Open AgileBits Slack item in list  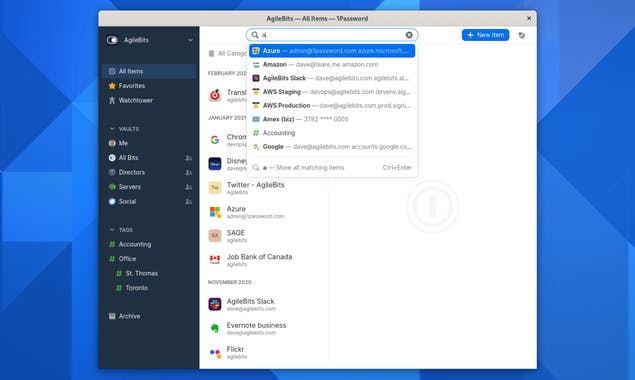(x=264, y=305)
